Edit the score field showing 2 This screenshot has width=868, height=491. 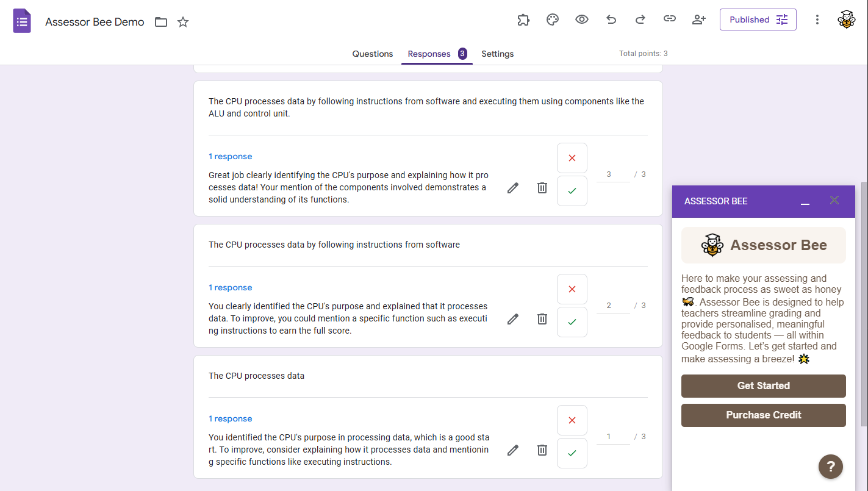point(612,306)
